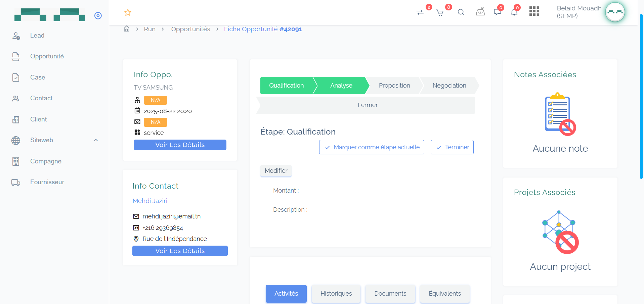Go to Opportunités in breadcrumb
The image size is (644, 304).
(x=190, y=29)
